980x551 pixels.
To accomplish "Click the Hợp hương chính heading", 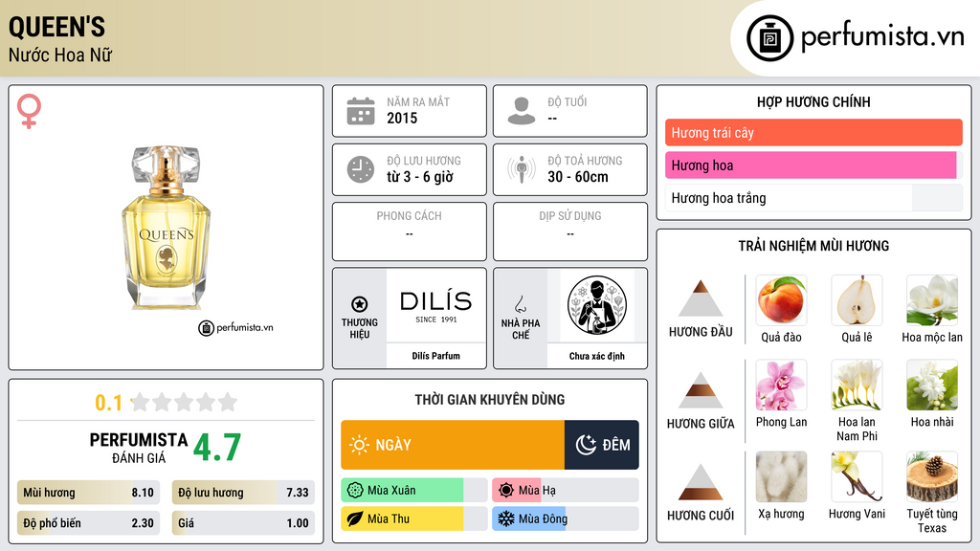I will tap(813, 101).
